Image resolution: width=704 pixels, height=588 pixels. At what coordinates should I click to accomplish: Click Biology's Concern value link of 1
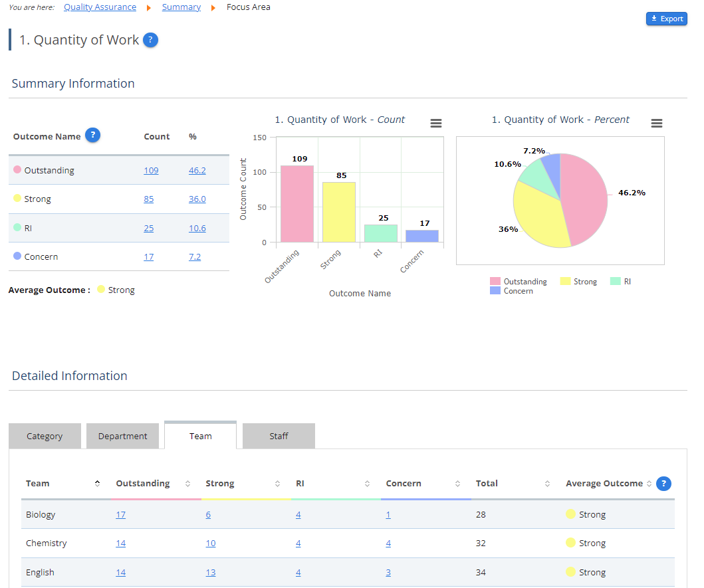pos(388,514)
